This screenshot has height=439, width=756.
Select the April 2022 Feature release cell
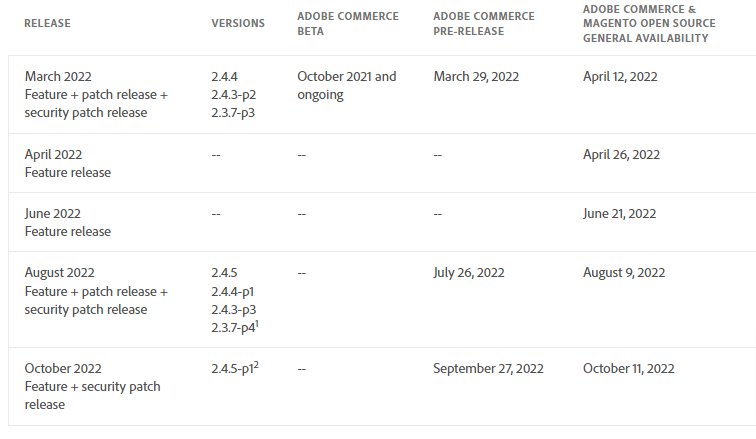tap(68, 163)
